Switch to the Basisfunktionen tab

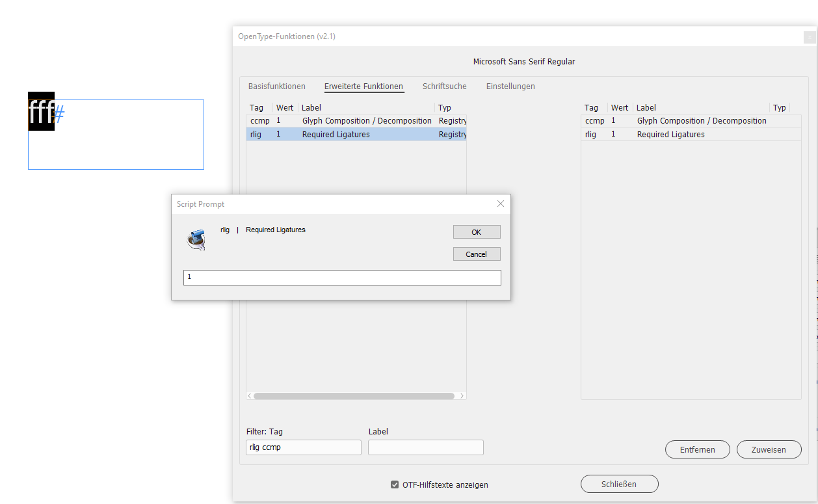[276, 86]
